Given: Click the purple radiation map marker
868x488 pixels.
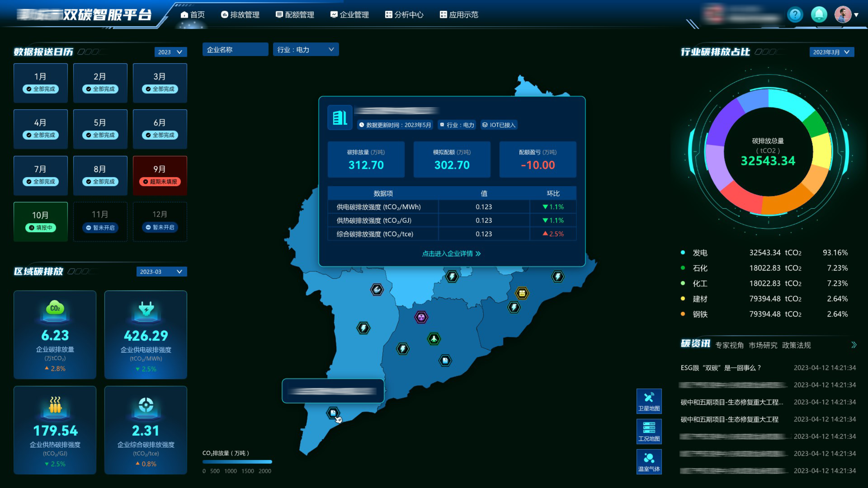Looking at the screenshot, I should 421,317.
